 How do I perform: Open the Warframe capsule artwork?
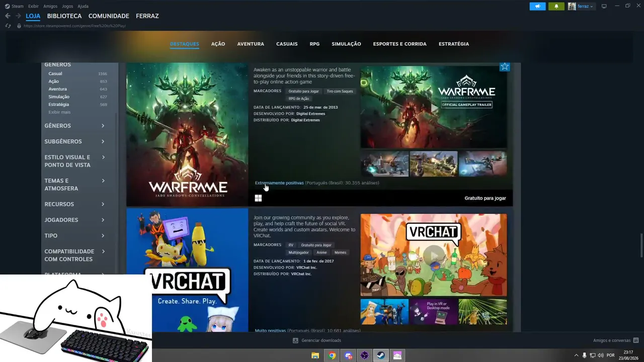(x=187, y=134)
